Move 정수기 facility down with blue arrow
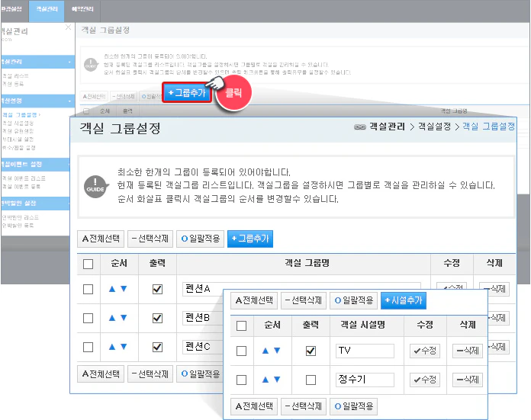Image resolution: width=531 pixels, height=420 pixels. coord(277,380)
